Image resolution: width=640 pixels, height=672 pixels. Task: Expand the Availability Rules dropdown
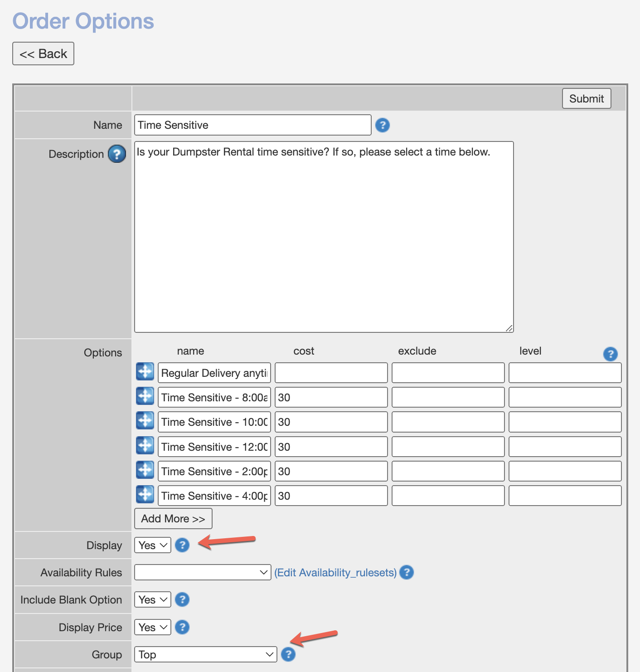203,572
